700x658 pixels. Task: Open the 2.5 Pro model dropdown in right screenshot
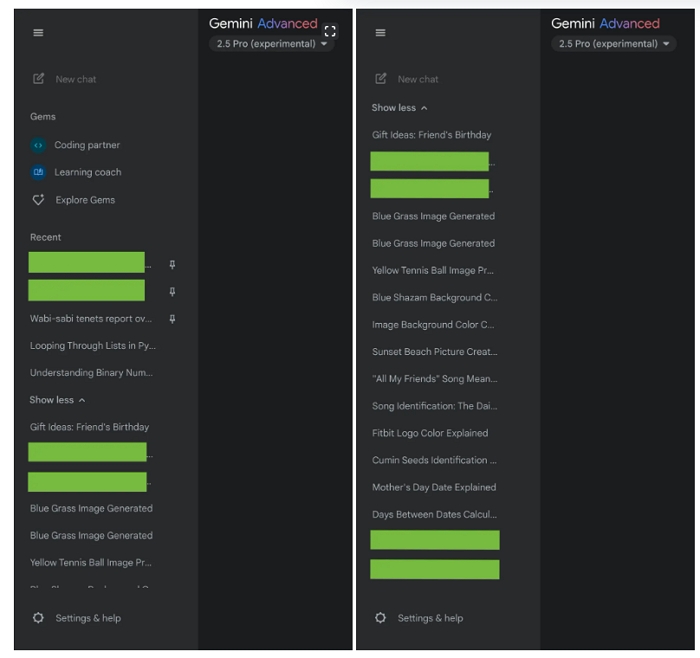tap(613, 44)
